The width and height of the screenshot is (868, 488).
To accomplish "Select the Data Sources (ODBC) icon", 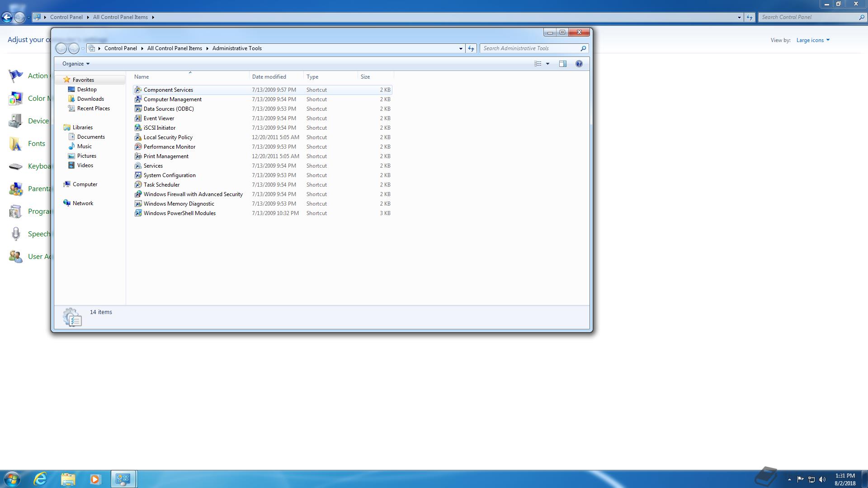I will point(138,109).
